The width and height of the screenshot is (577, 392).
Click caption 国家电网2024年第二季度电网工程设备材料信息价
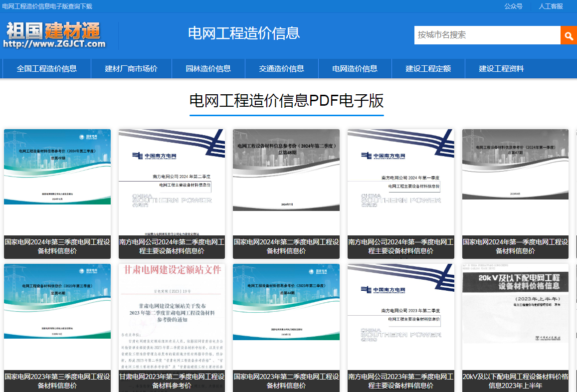286,246
